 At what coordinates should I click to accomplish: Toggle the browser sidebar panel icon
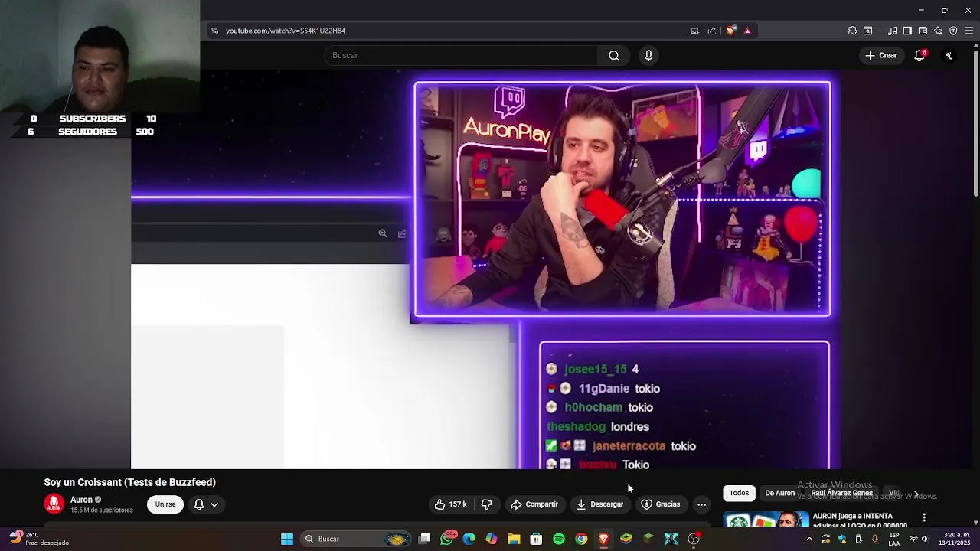(907, 31)
